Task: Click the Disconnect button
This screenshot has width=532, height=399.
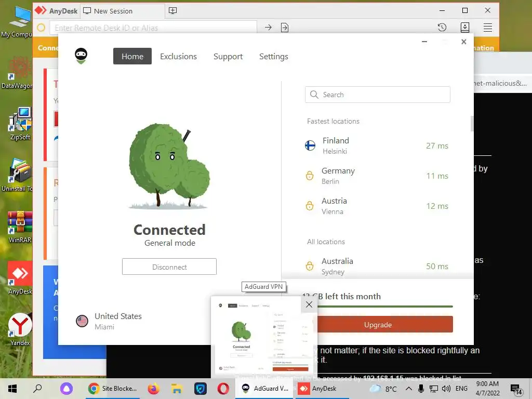Action: coord(169,267)
